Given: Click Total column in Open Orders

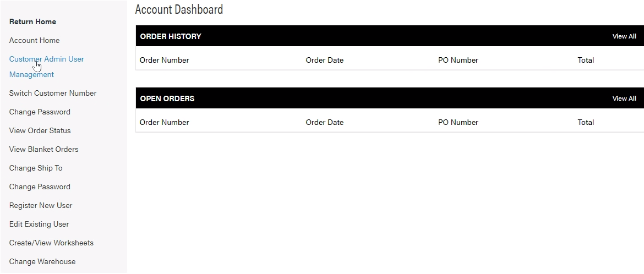Looking at the screenshot, I should 586,122.
